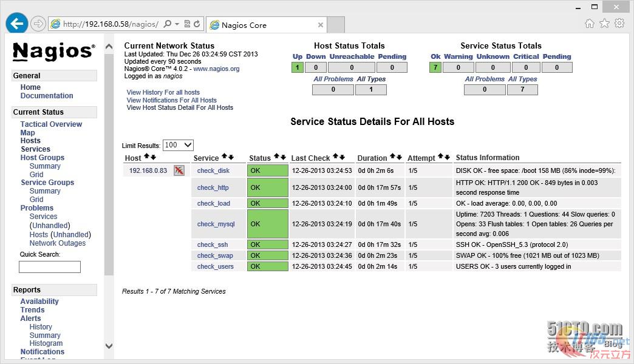Open Services in Current Status

coord(36,149)
